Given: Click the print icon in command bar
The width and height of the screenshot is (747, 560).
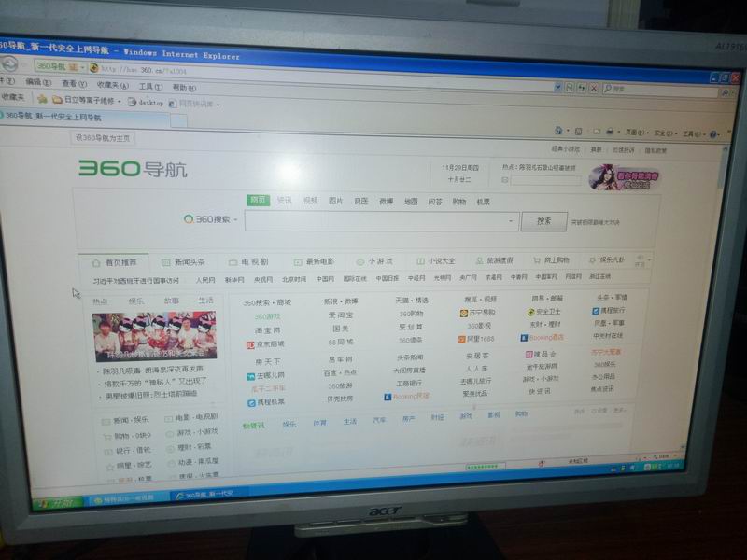Looking at the screenshot, I should tap(611, 132).
